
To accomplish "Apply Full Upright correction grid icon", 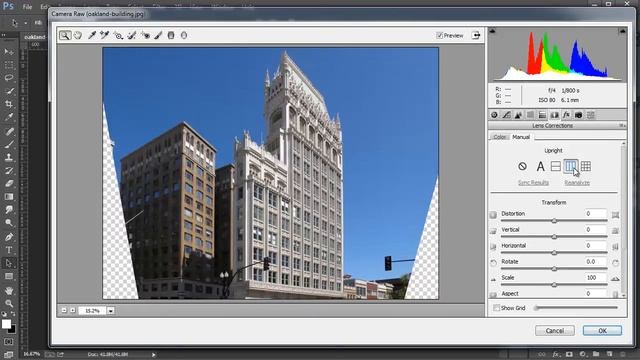I will point(586,166).
